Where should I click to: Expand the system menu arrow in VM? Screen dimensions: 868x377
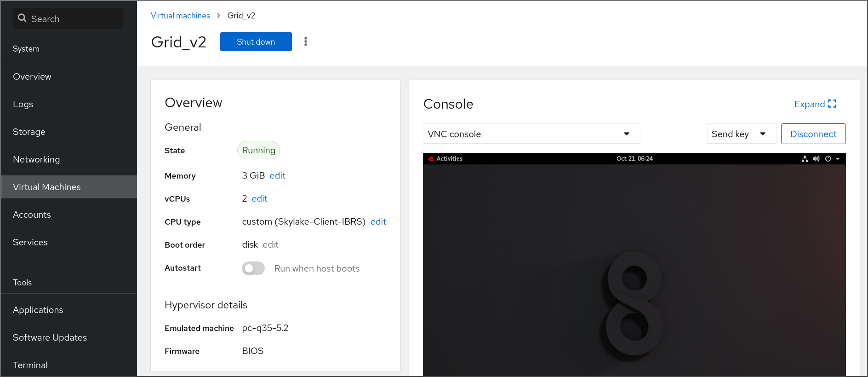click(838, 159)
